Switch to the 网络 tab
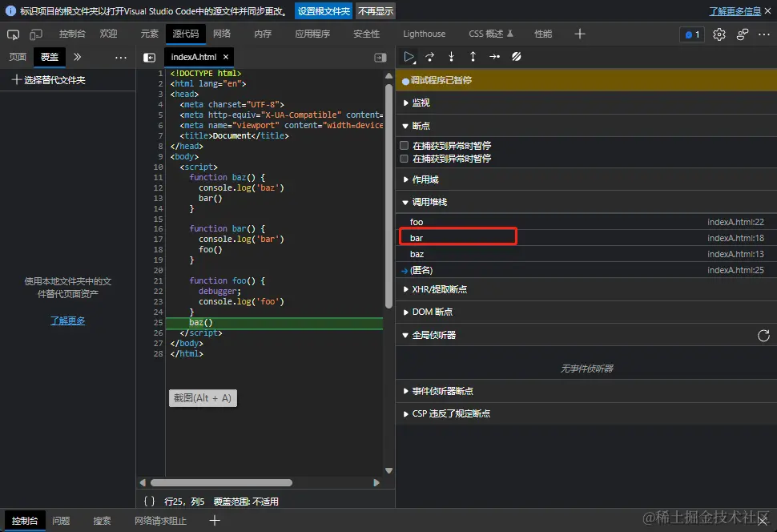Image resolution: width=777 pixels, height=532 pixels. pyautogui.click(x=222, y=34)
